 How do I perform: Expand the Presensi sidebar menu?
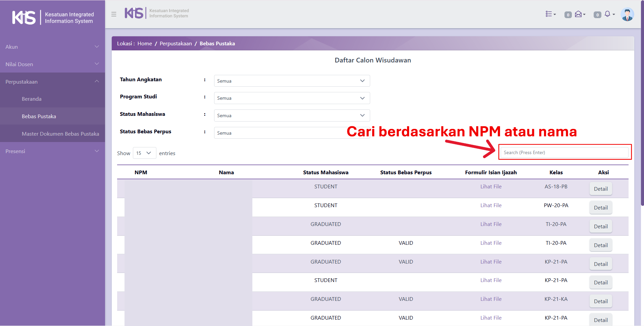[x=52, y=151]
